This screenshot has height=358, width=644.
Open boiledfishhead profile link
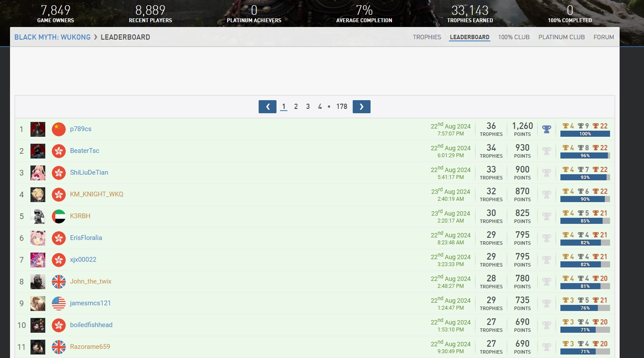(91, 325)
